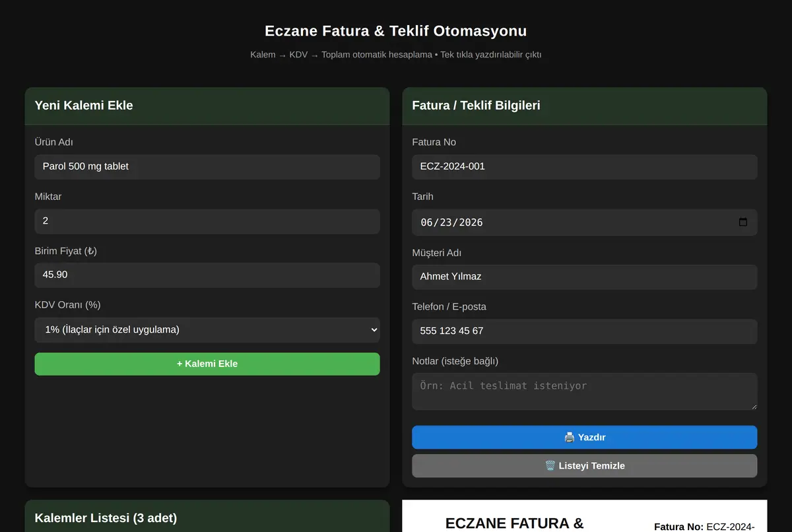Screen dimensions: 792x532
Task: Click the ECZANE FATURA & preview heading
Action: [515, 523]
